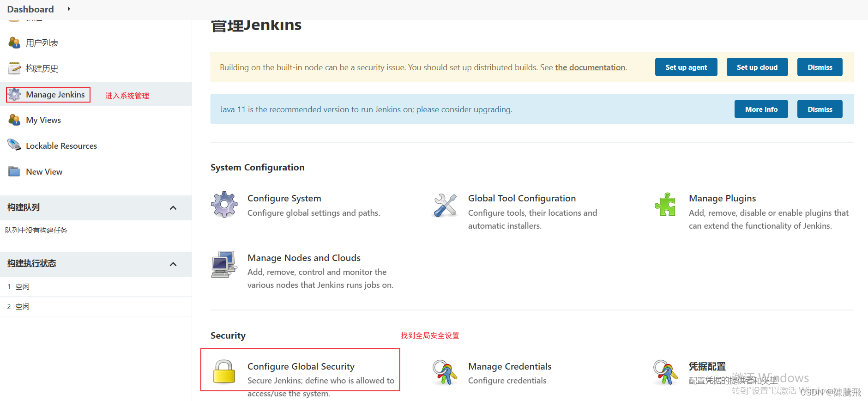Open 构建历史 in sidebar
This screenshot has width=868, height=401.
[42, 68]
